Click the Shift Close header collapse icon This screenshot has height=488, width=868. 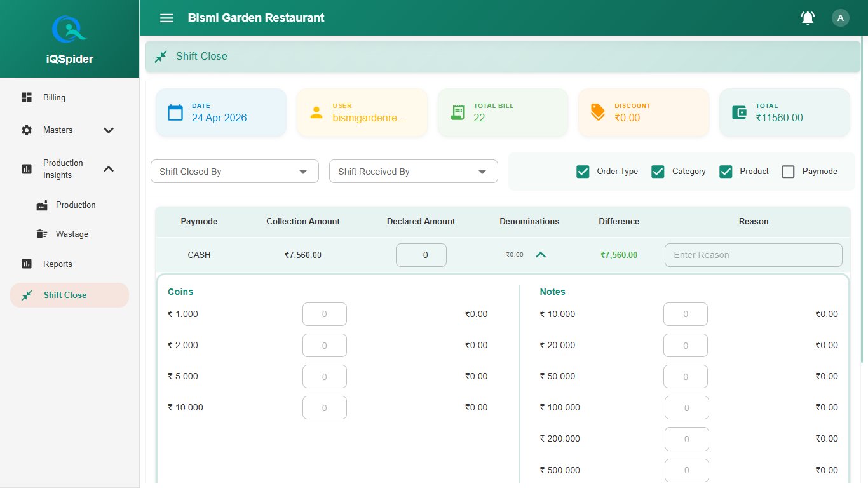tap(161, 56)
